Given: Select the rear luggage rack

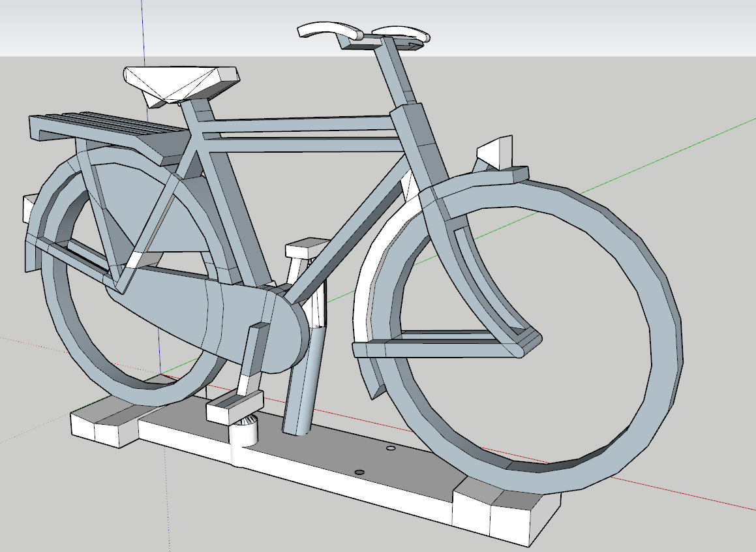Looking at the screenshot, I should tap(104, 128).
